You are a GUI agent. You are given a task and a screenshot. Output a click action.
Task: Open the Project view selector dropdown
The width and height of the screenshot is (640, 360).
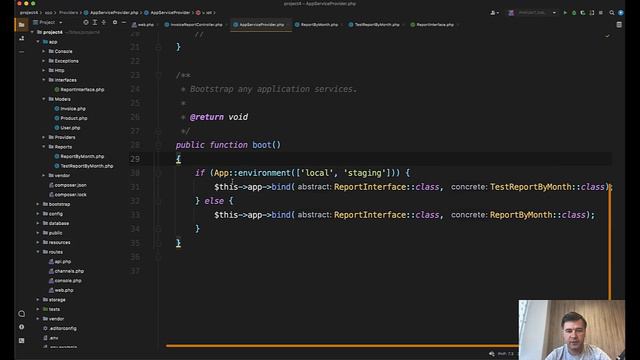click(48, 22)
